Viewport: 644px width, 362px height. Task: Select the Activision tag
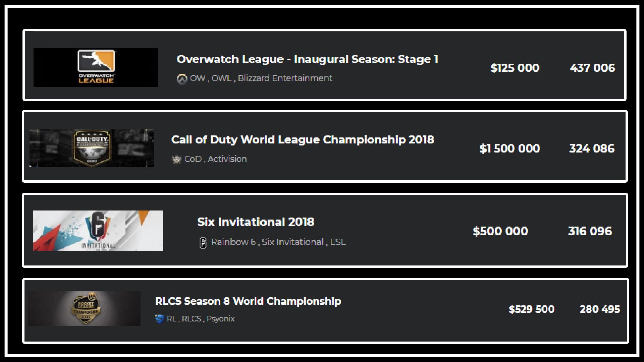227,159
